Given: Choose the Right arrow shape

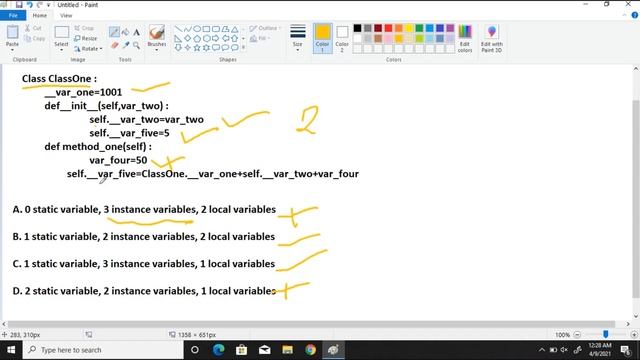Looking at the screenshot, I should (x=216, y=38).
